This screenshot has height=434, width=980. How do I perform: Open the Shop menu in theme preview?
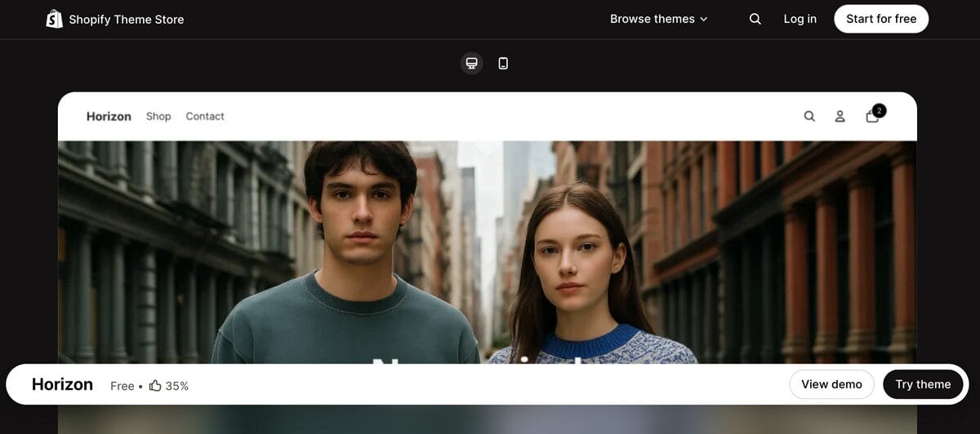pyautogui.click(x=158, y=116)
